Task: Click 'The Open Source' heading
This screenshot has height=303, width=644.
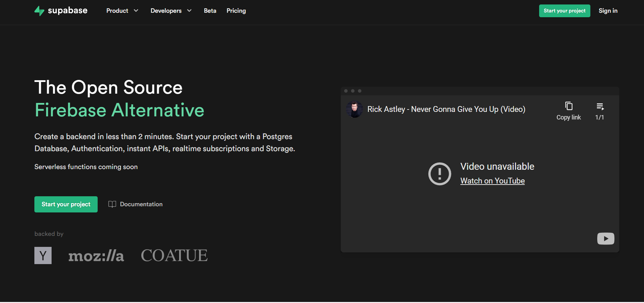Action: point(108,87)
